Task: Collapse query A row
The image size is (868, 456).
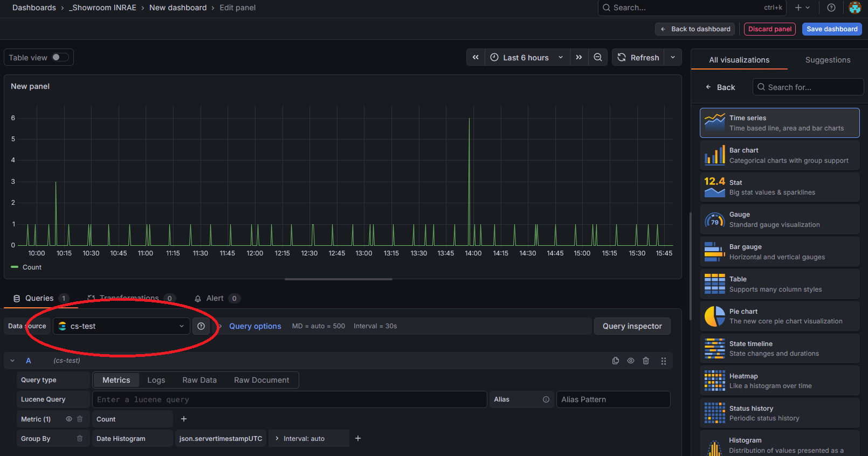Action: click(12, 361)
